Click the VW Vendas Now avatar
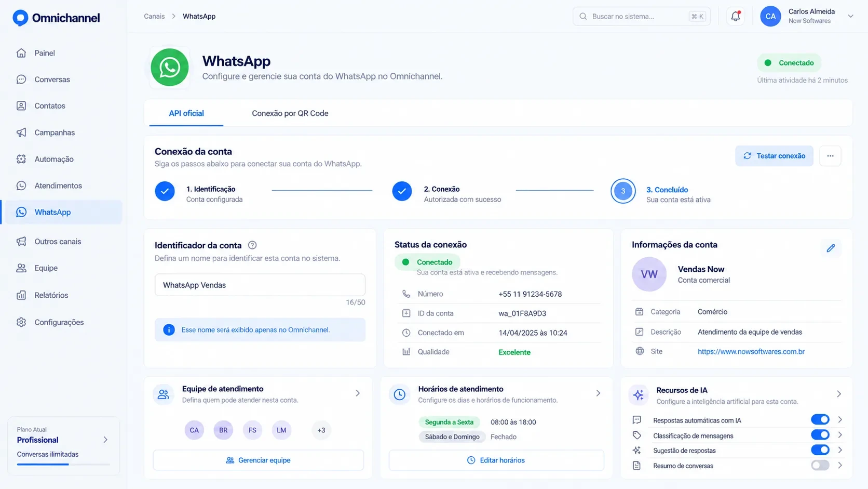Image resolution: width=868 pixels, height=489 pixels. pos(649,274)
